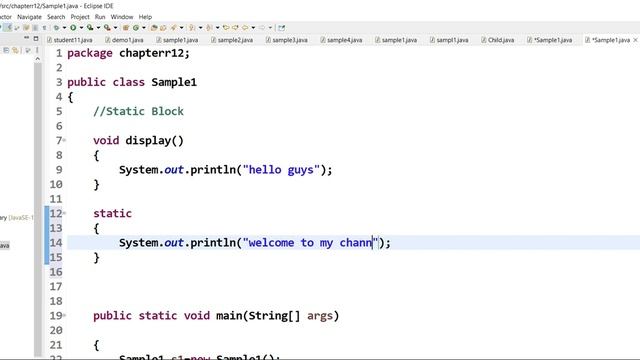Viewport: 640px width, 360px height.
Task: Open the Previous Annotation dropdown arrow
Action: click(218, 28)
